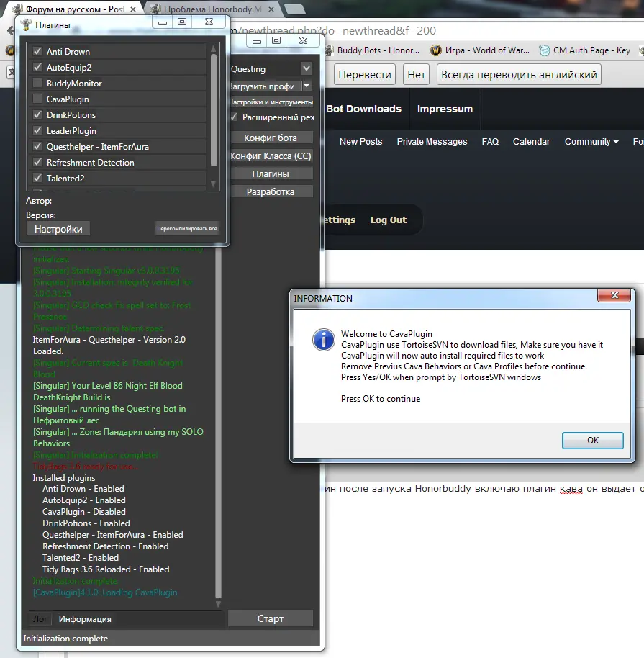Click the Перевести translate button

(x=365, y=74)
